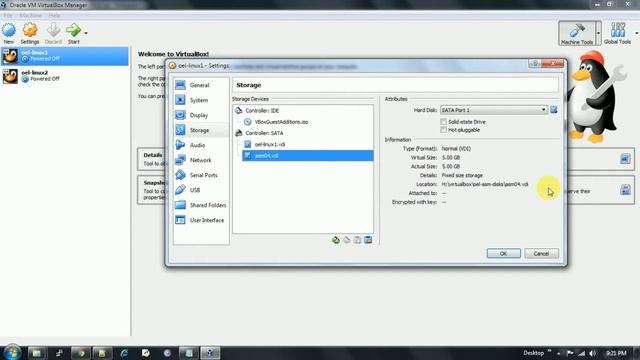
Task: Click the VirtualBox taskbar icon
Action: (x=210, y=353)
